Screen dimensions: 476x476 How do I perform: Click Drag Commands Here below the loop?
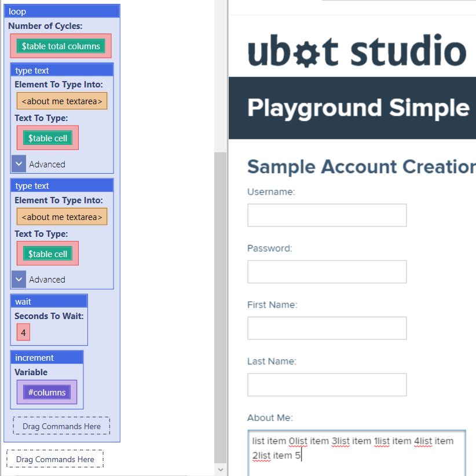pyautogui.click(x=55, y=459)
